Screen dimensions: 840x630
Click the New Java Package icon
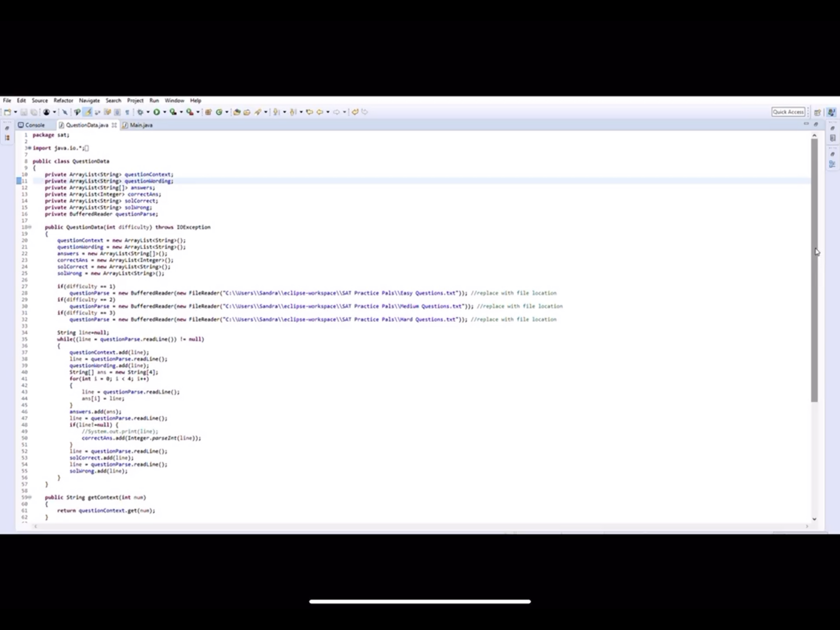click(208, 112)
